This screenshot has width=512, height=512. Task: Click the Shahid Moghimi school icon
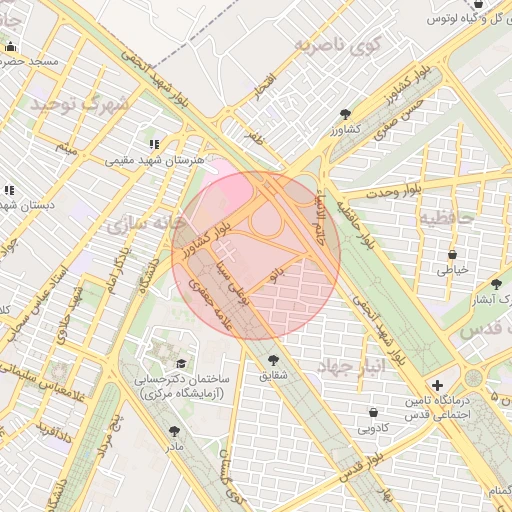pos(154,144)
